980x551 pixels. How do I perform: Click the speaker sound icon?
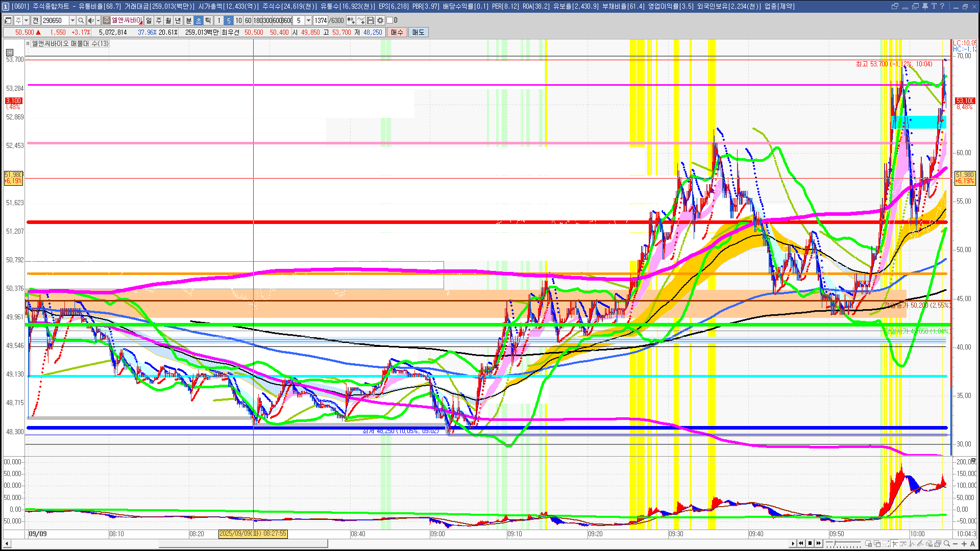point(90,20)
